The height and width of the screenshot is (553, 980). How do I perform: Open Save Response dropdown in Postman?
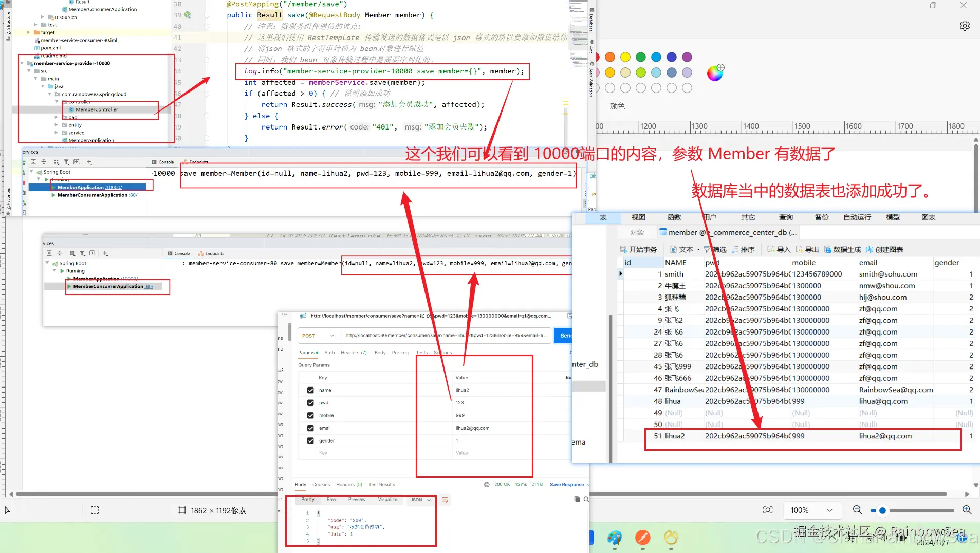569,484
